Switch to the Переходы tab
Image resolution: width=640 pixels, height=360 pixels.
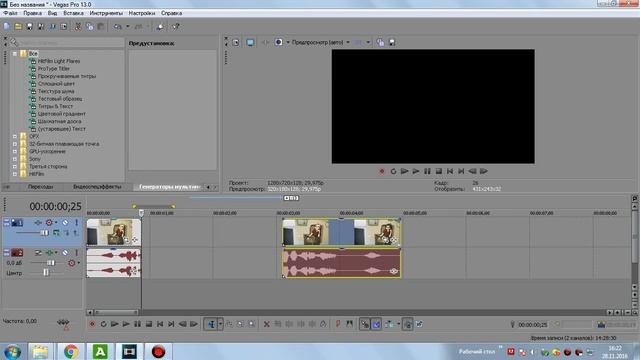coord(40,187)
